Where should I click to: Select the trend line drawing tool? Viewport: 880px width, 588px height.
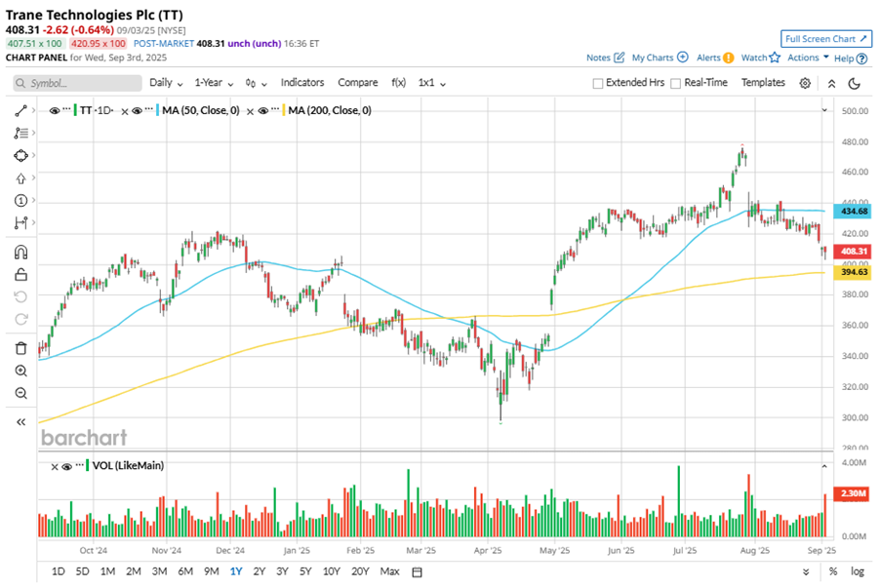click(x=20, y=110)
